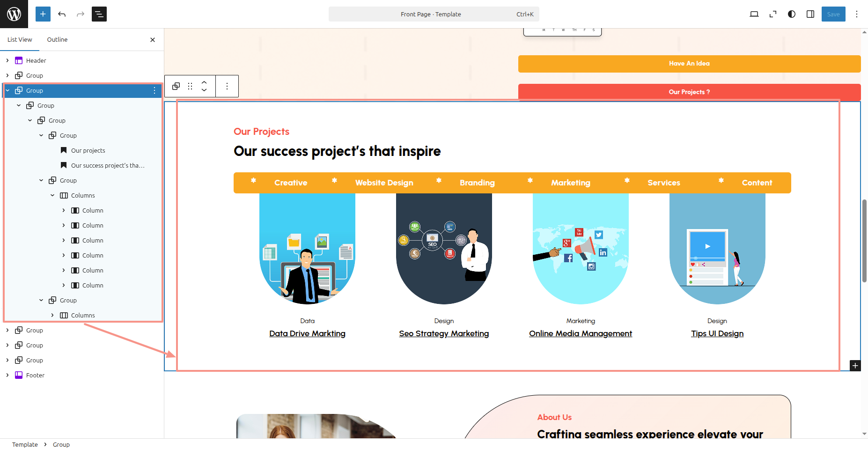This screenshot has width=868, height=450.
Task: Move the selected block down
Action: 204,90
